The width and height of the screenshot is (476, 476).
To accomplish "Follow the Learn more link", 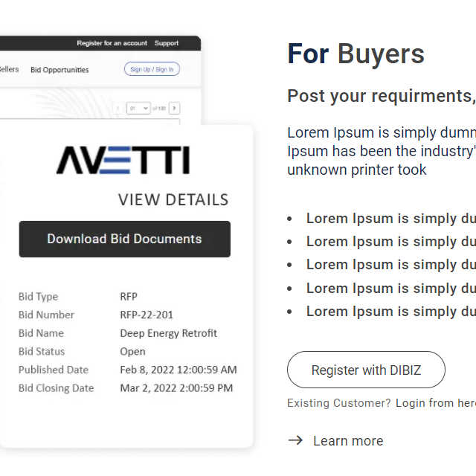I will coord(348,441).
